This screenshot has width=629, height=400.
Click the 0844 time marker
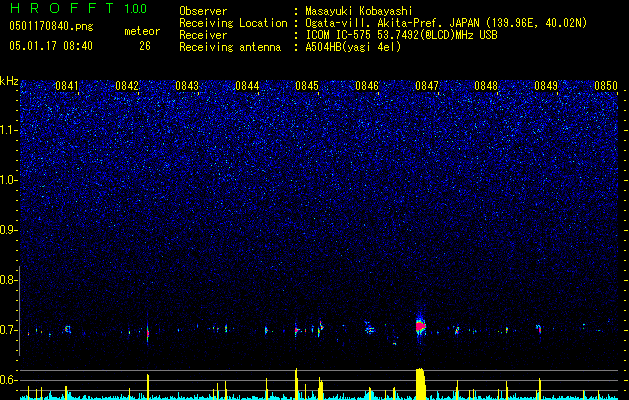point(247,86)
